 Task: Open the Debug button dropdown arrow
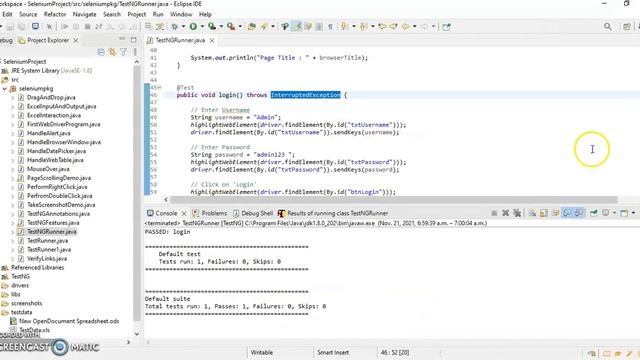point(183,27)
